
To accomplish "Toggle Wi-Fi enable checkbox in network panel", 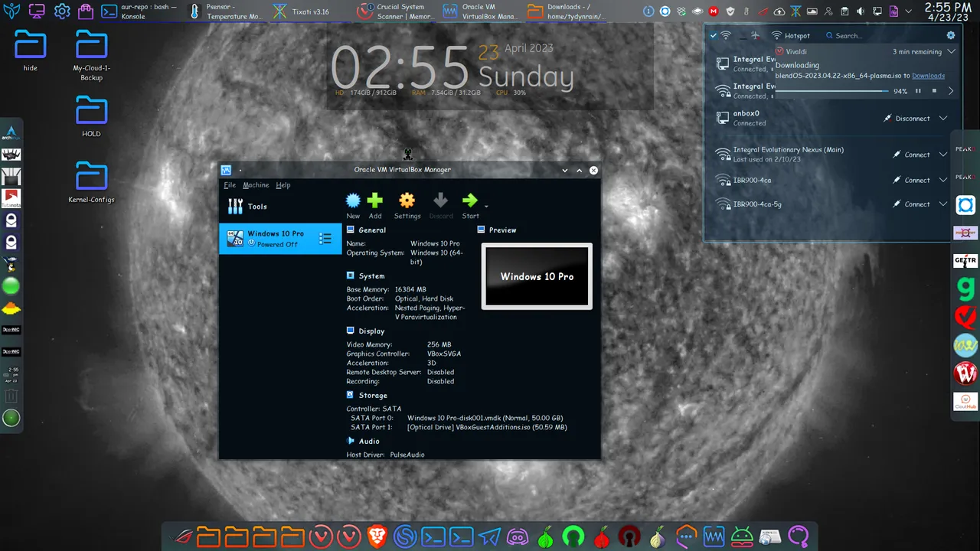I will point(714,35).
